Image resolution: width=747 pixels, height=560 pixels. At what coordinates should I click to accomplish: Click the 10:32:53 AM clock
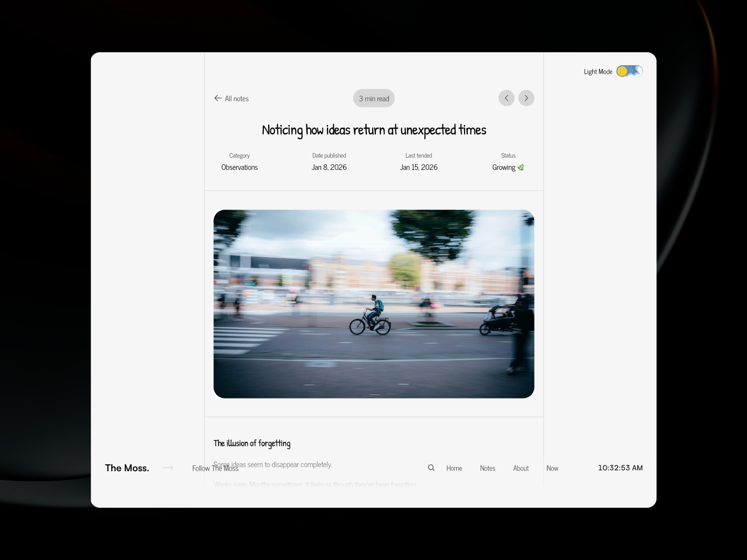pos(620,468)
